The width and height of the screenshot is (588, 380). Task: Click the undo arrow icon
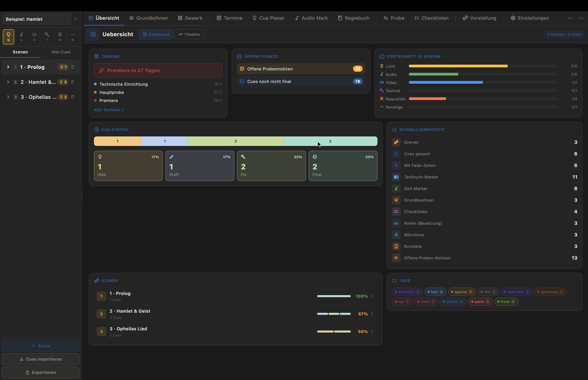(570, 18)
